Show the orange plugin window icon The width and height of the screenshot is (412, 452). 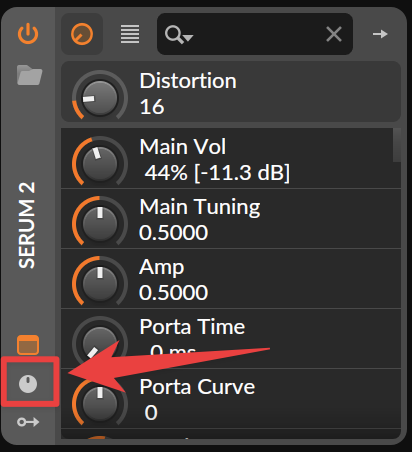point(28,344)
